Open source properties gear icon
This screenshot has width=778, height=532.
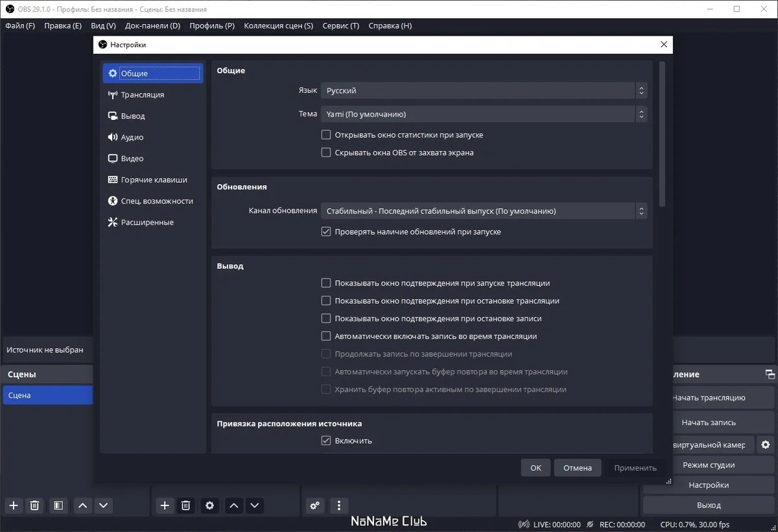209,505
